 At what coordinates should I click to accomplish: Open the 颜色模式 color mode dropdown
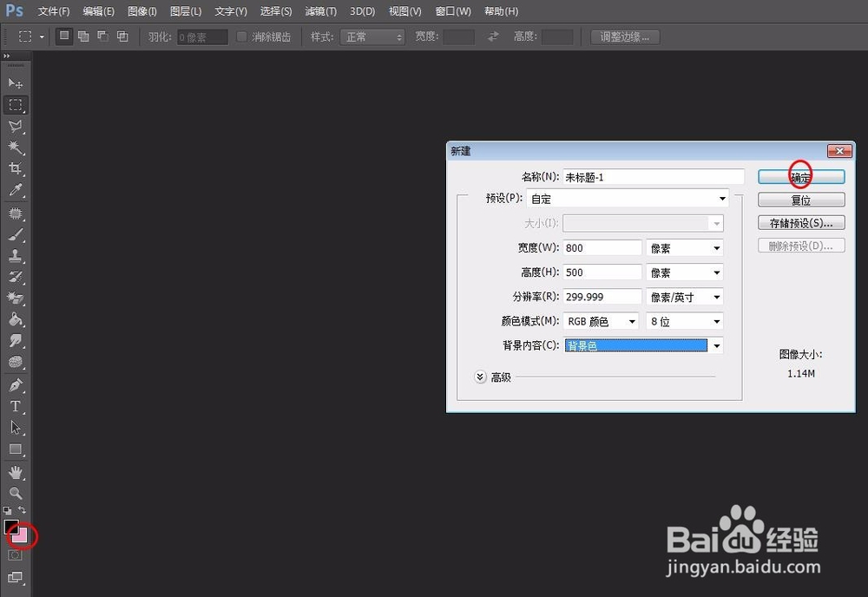pos(601,321)
